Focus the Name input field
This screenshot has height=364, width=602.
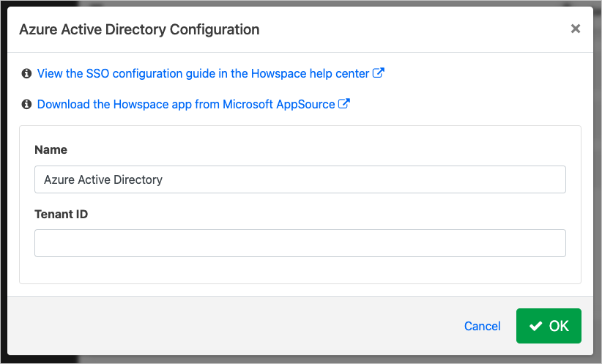pos(300,179)
